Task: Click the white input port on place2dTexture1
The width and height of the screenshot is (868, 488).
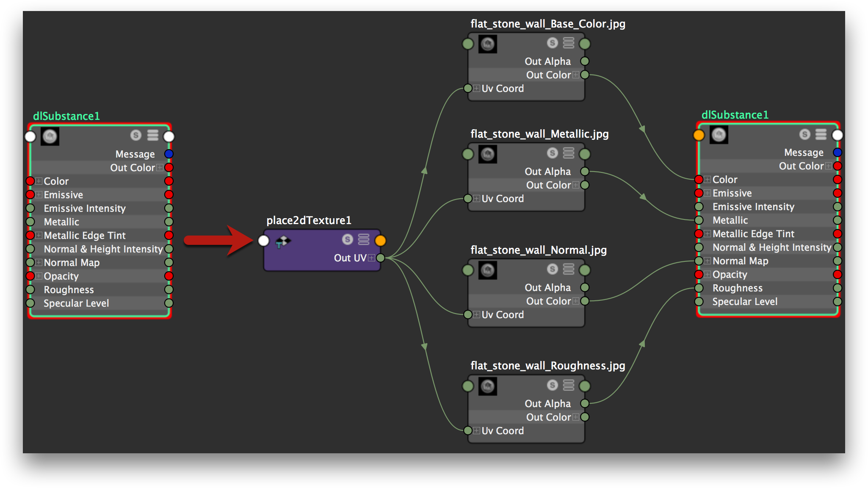Action: coord(263,241)
